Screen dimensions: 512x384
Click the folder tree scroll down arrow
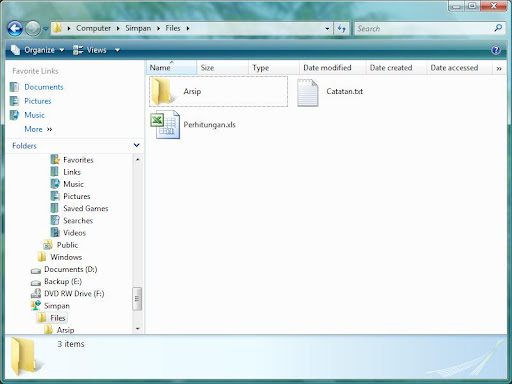click(x=137, y=329)
